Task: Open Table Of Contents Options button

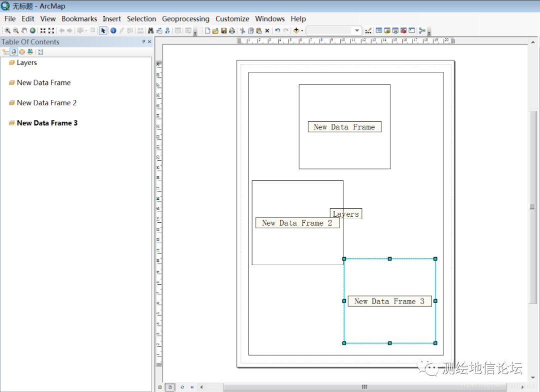Action: coord(40,52)
